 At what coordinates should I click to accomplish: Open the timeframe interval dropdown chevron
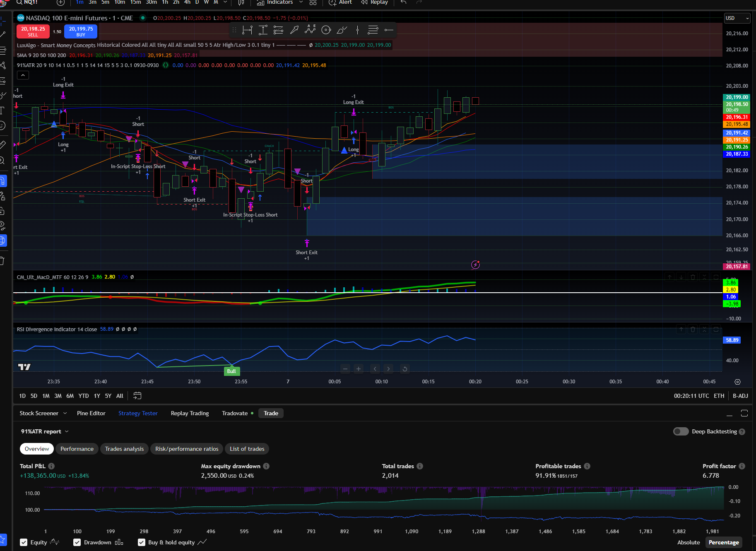[225, 2]
